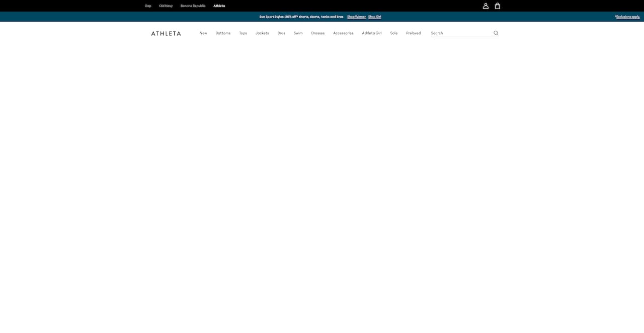Viewport: 644px width, 333px height.
Task: Click the search magnifier icon
Action: click(x=496, y=33)
